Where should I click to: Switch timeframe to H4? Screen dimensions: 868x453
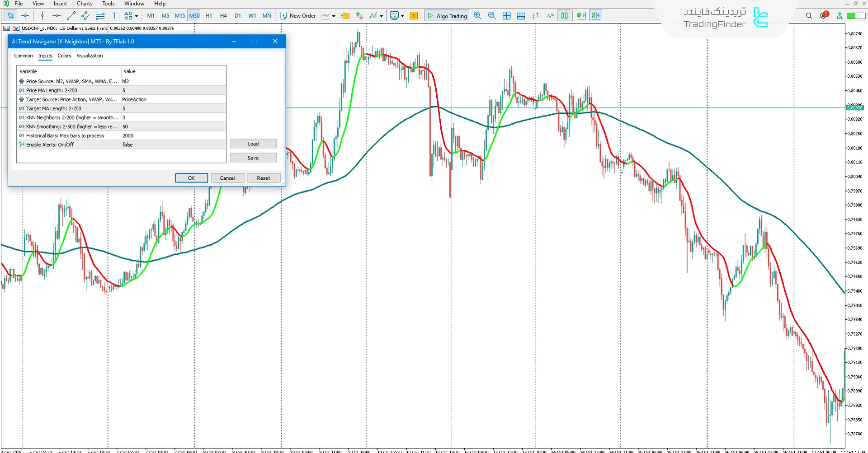point(223,16)
